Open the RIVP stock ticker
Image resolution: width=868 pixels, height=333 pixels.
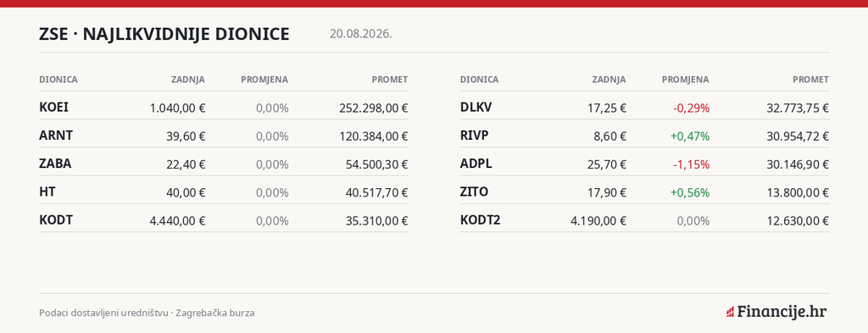point(475,135)
